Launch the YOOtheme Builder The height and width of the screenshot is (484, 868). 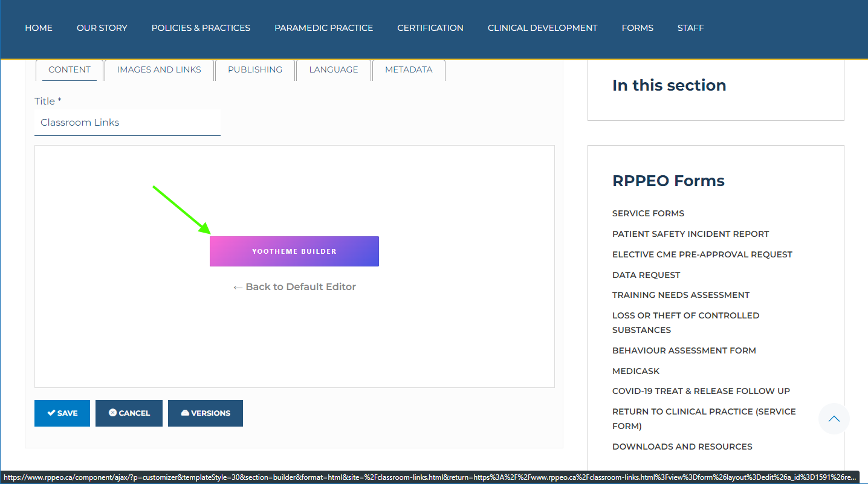point(294,251)
